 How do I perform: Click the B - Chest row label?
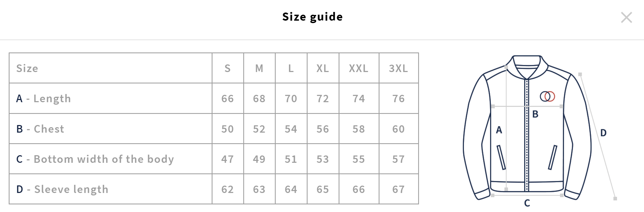[40, 129]
